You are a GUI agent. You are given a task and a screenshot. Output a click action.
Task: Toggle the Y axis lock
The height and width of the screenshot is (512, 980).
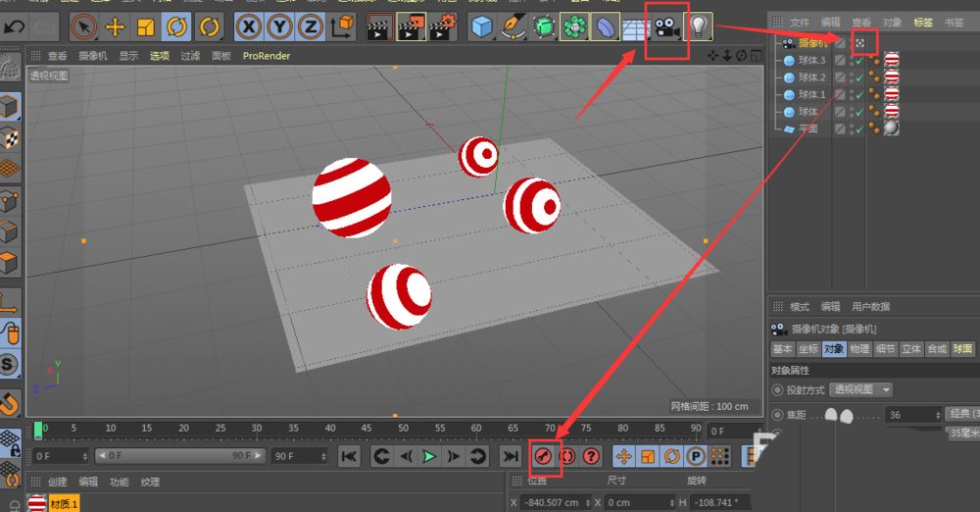pos(280,27)
